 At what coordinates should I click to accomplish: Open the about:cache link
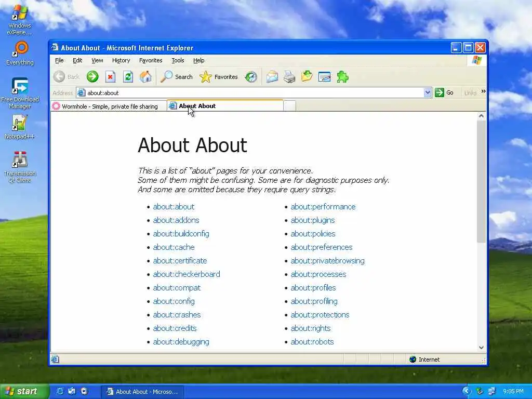[174, 247]
